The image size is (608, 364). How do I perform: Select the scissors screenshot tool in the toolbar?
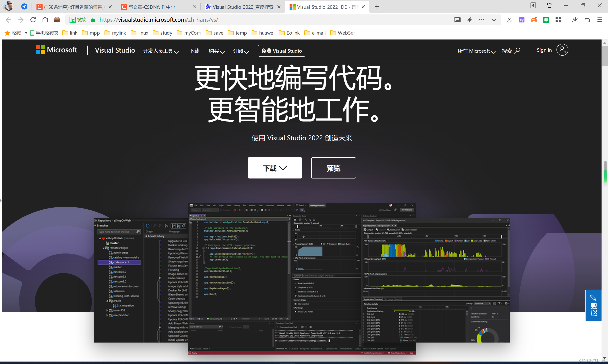(509, 20)
